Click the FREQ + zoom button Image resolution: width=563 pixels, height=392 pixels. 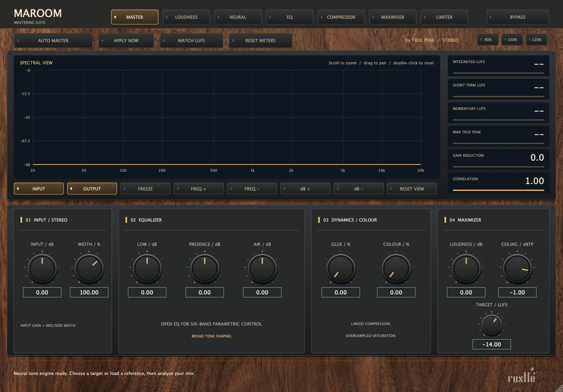tap(199, 189)
